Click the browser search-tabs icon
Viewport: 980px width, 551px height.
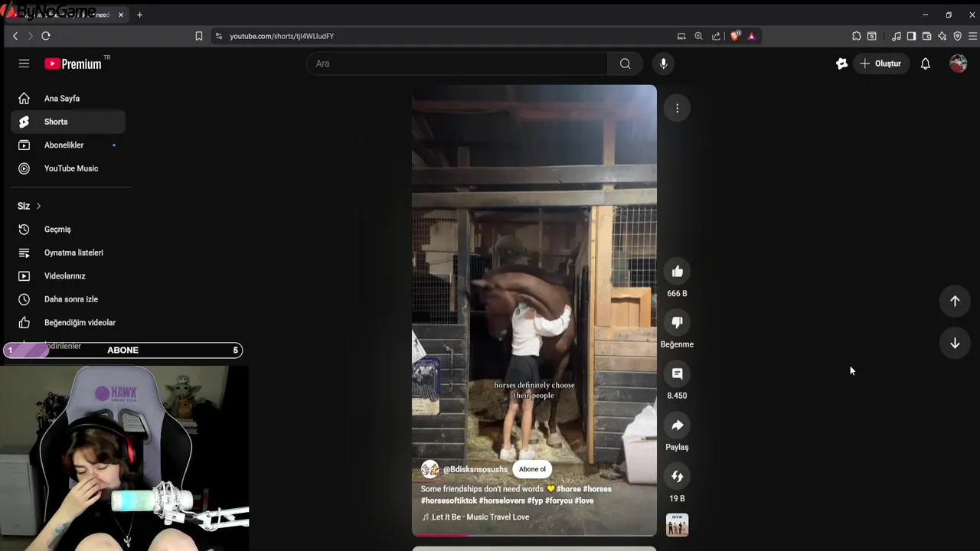coord(871,36)
